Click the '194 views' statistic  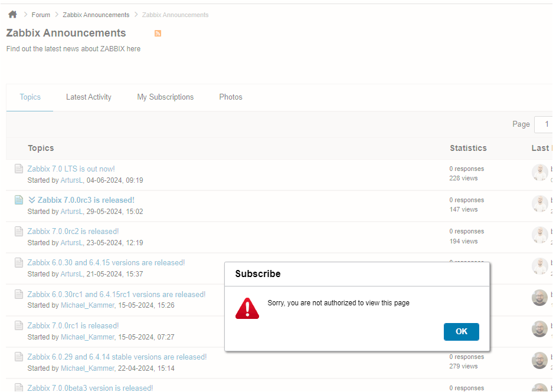463,241
